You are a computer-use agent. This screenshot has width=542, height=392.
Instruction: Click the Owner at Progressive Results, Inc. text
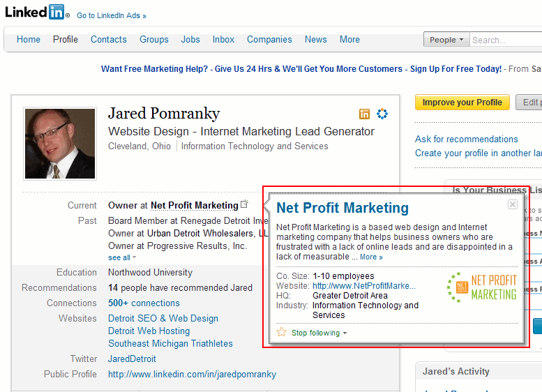pyautogui.click(x=178, y=246)
